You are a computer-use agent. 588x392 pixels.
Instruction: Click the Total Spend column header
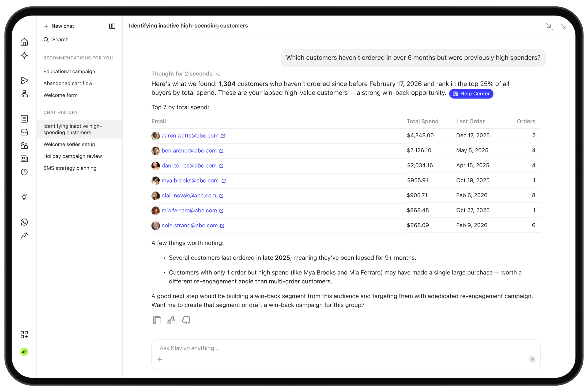coord(423,121)
